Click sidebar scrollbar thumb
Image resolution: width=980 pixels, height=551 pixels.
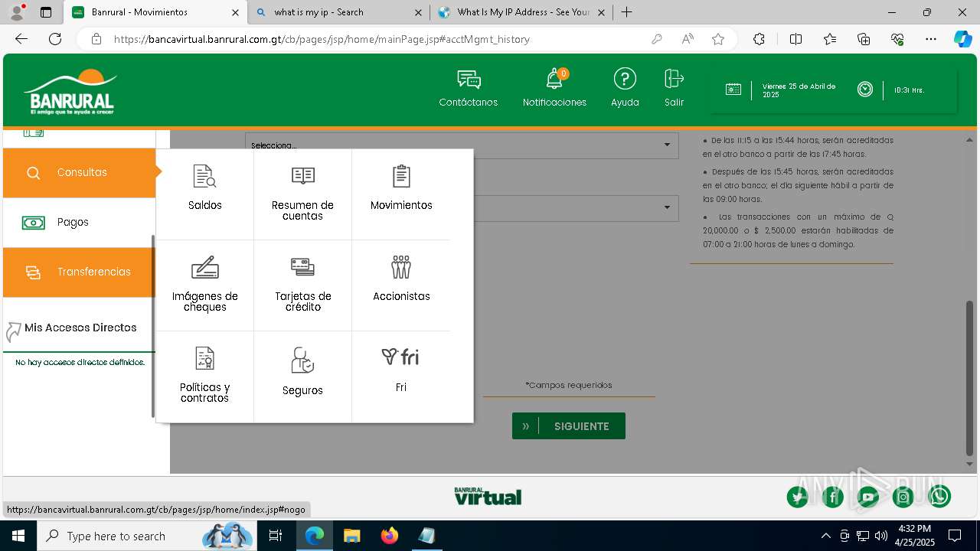[x=153, y=325]
